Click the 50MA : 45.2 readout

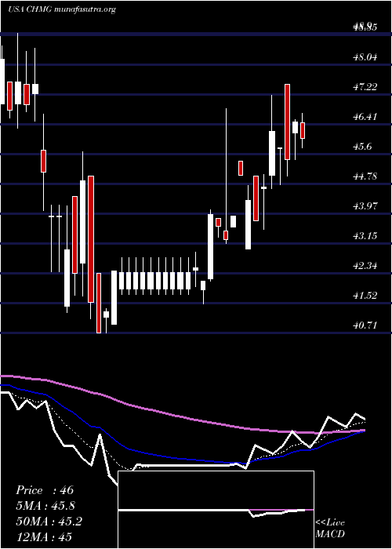click(x=49, y=522)
